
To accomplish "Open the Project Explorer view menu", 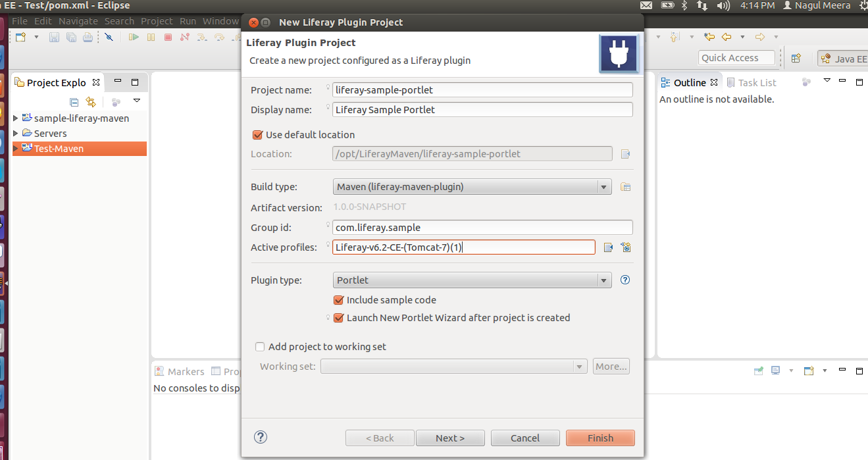I will coord(137,101).
